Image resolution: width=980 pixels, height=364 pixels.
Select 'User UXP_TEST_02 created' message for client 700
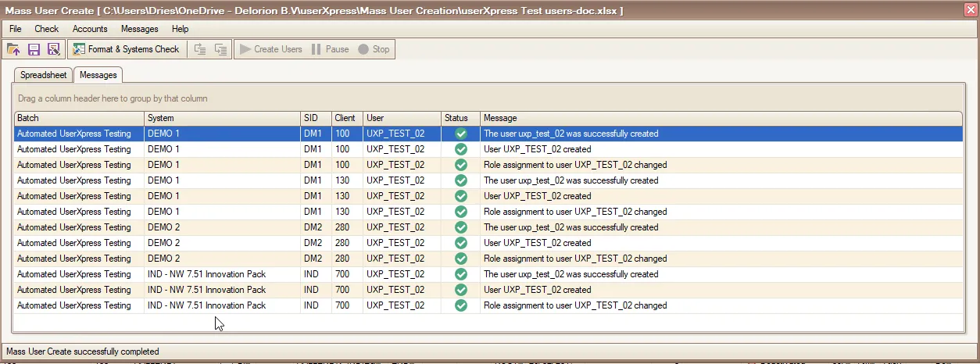point(538,290)
